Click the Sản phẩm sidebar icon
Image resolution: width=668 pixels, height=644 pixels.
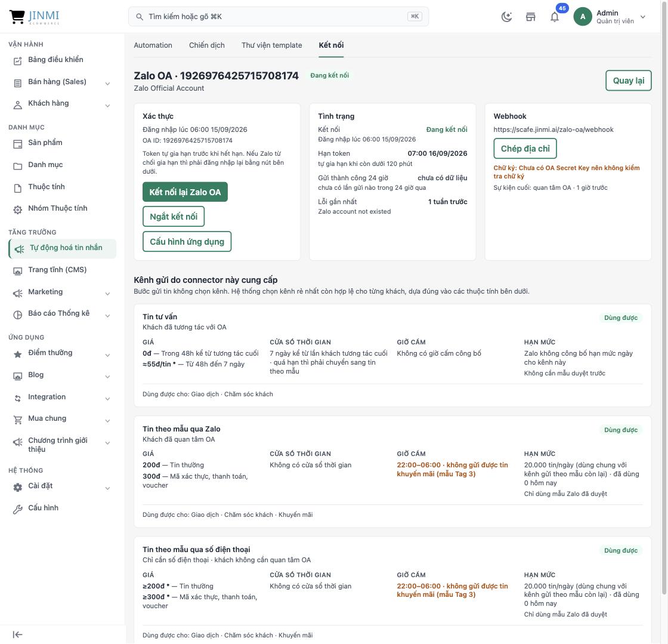coord(17,144)
